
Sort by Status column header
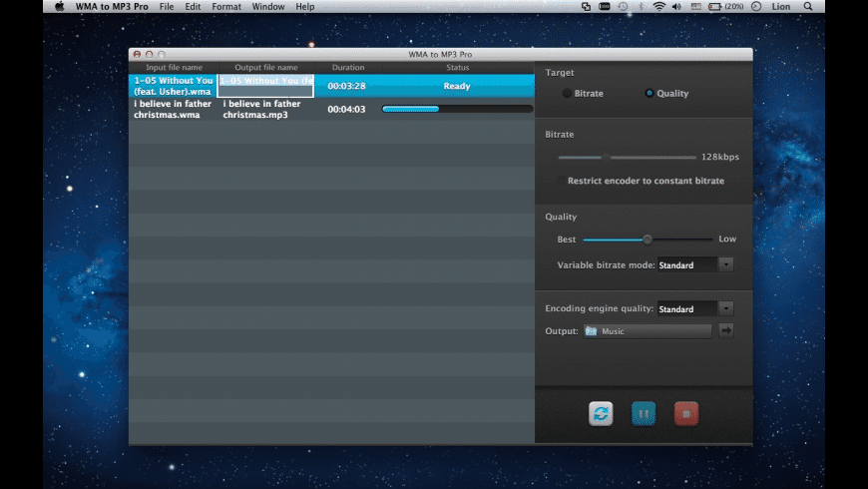click(x=457, y=67)
